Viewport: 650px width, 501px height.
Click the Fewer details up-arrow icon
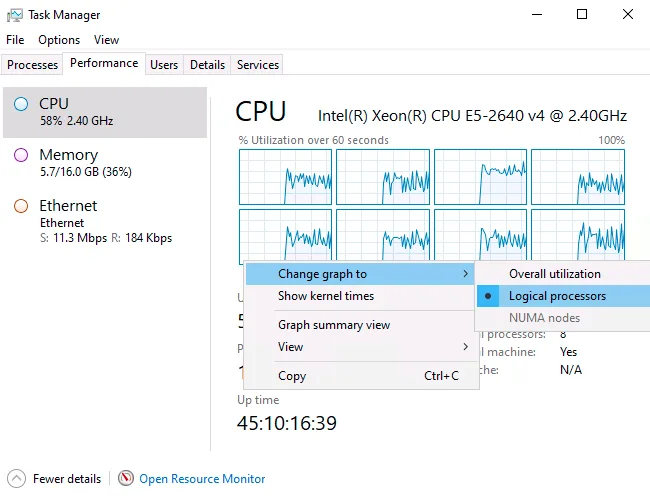[x=16, y=479]
